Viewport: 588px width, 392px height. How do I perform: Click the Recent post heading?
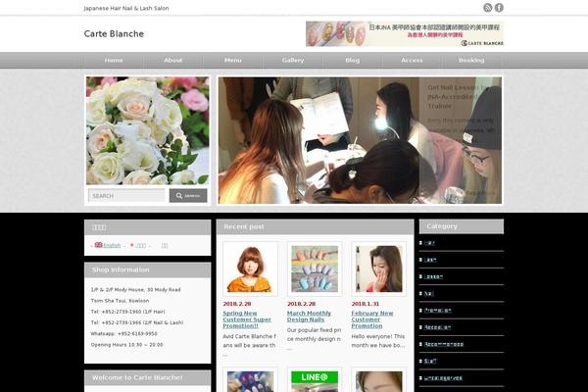coord(244,226)
